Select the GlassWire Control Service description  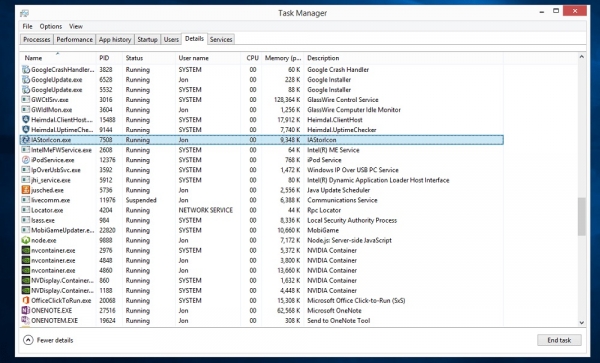(x=343, y=100)
